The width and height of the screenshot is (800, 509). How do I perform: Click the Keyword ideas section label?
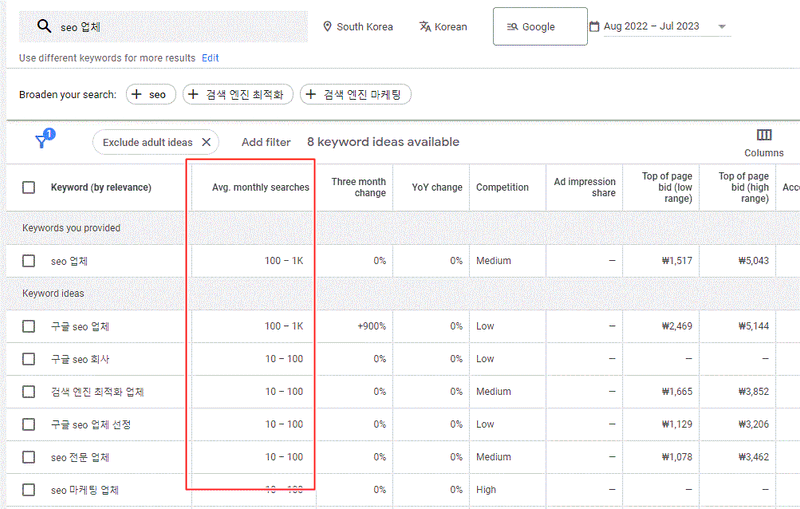pos(53,293)
